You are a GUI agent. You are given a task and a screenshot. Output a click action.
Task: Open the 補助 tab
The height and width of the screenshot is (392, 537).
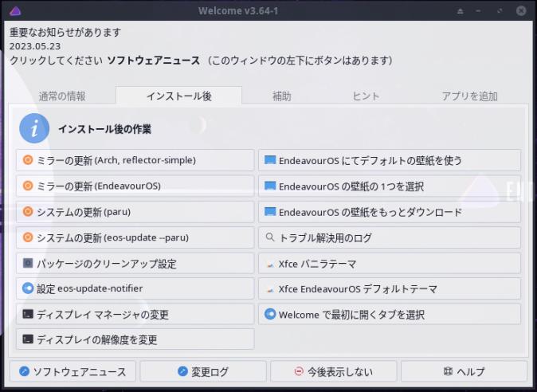click(281, 96)
